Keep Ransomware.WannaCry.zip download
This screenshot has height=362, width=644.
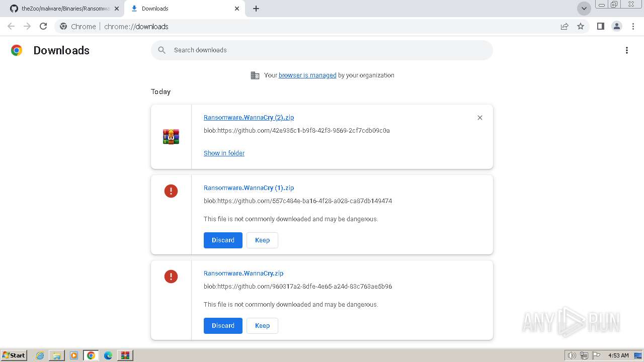pyautogui.click(x=262, y=326)
